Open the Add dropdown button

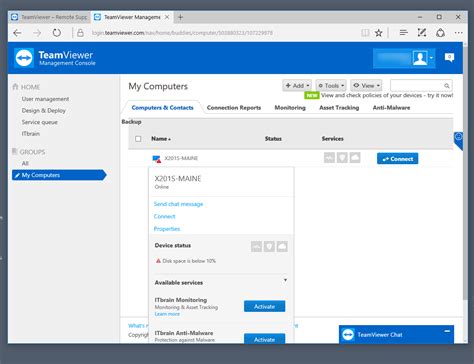coord(297,86)
